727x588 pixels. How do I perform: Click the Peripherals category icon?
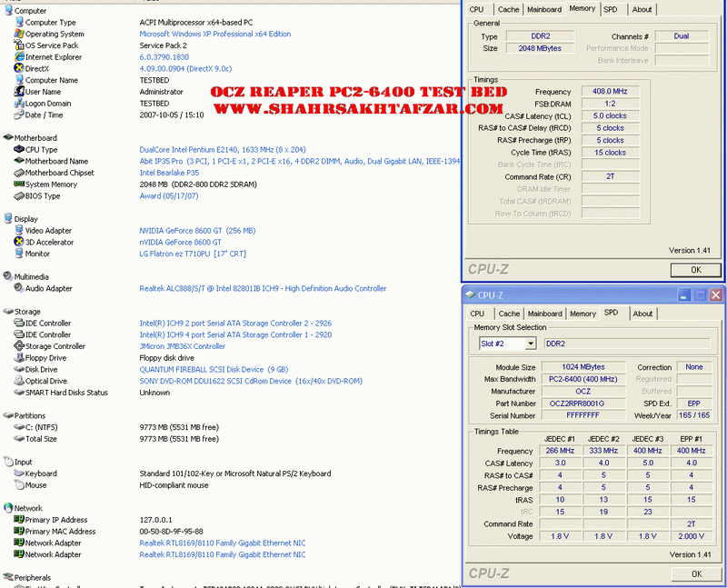click(x=8, y=577)
